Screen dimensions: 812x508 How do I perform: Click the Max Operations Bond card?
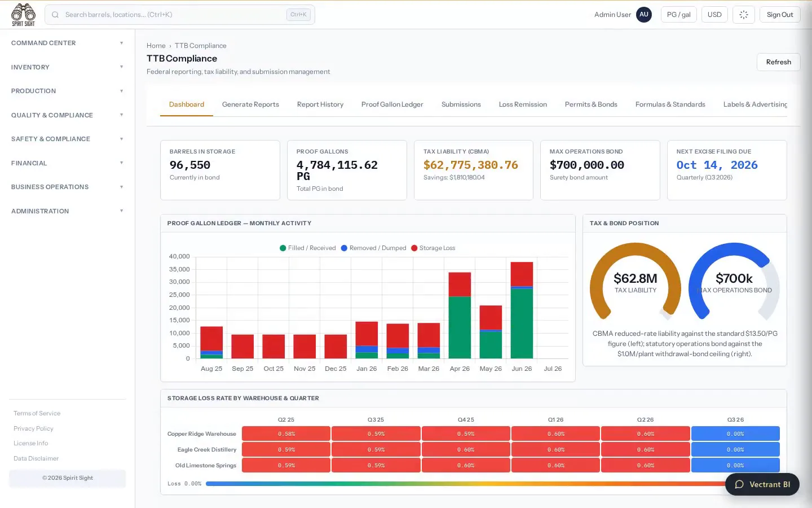click(x=600, y=170)
